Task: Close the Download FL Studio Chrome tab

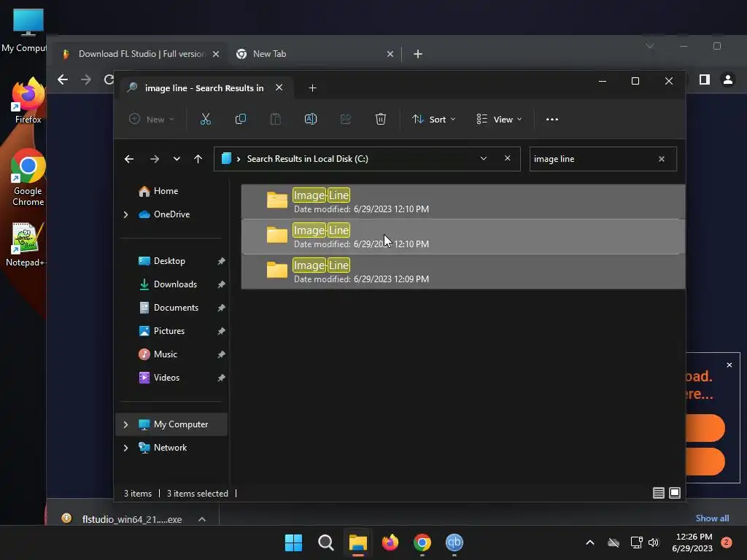Action: click(216, 54)
